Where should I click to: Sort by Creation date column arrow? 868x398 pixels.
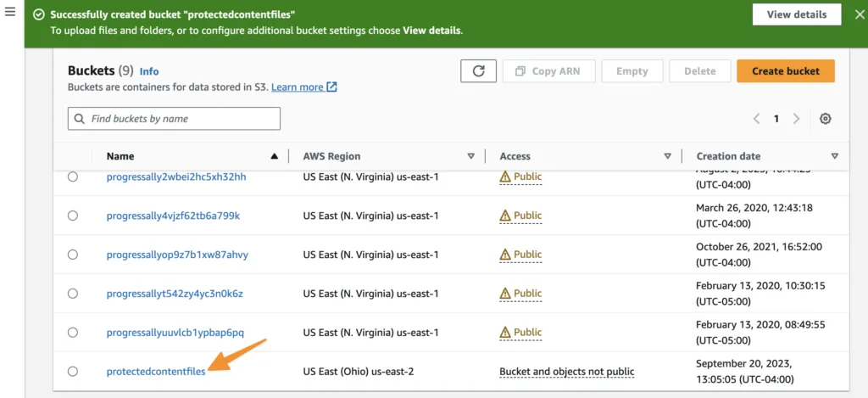tap(835, 157)
